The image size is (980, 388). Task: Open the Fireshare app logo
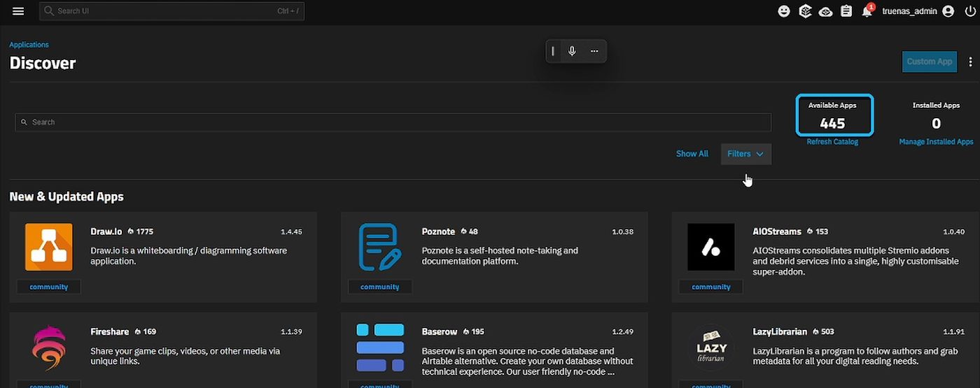(x=48, y=347)
